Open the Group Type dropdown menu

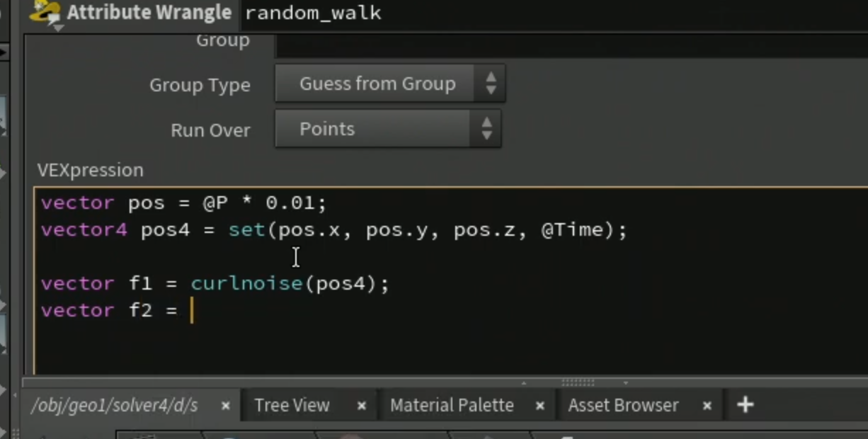389,84
